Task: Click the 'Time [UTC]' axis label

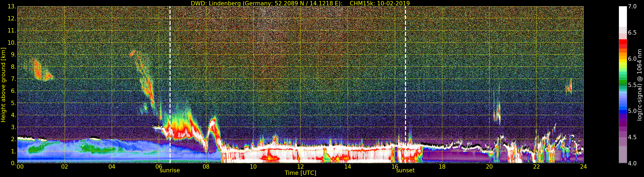Action: click(x=300, y=173)
